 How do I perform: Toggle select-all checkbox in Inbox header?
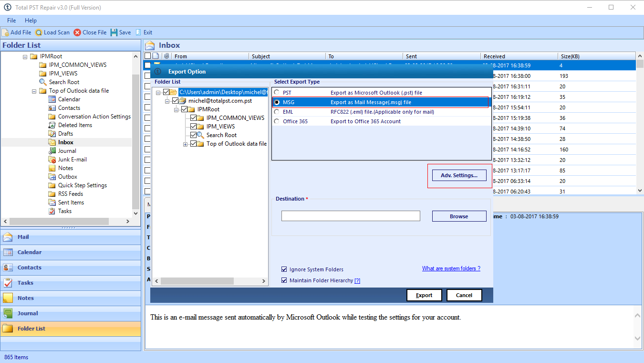(x=148, y=56)
